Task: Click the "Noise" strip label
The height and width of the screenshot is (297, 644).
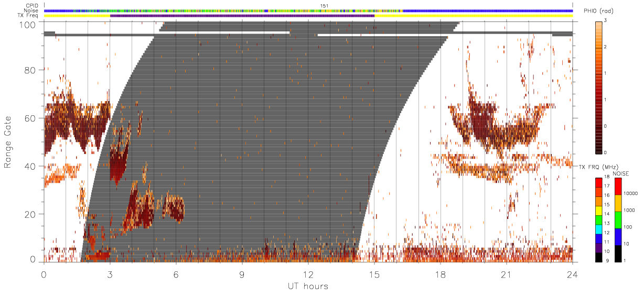Action: [32, 10]
